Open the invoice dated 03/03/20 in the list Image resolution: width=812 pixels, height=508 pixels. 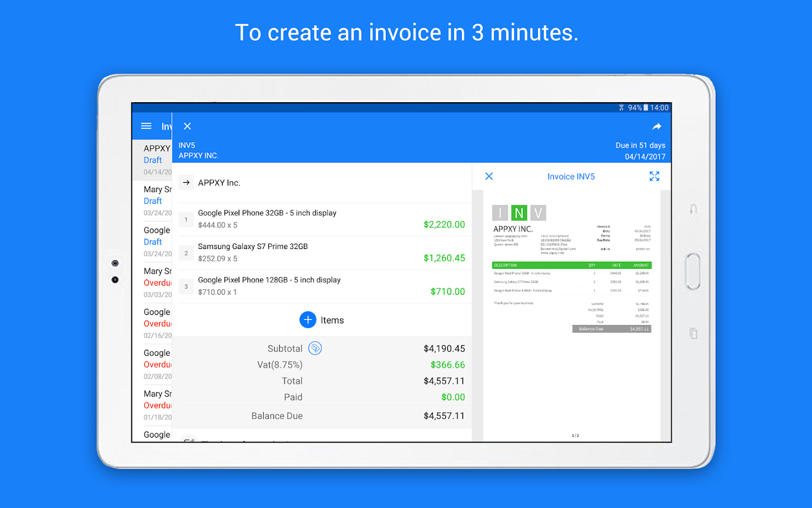click(152, 283)
